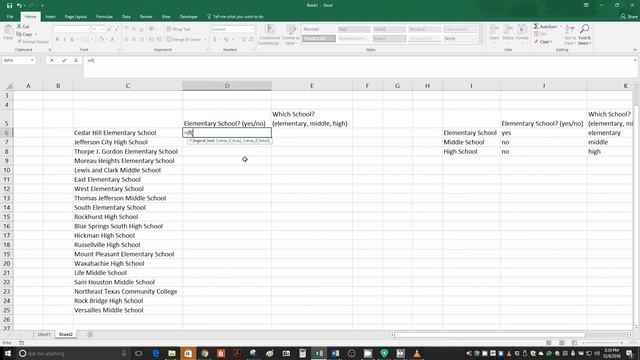Open Format as Table menu
The width and height of the screenshot is (640, 360).
pyautogui.click(x=291, y=35)
